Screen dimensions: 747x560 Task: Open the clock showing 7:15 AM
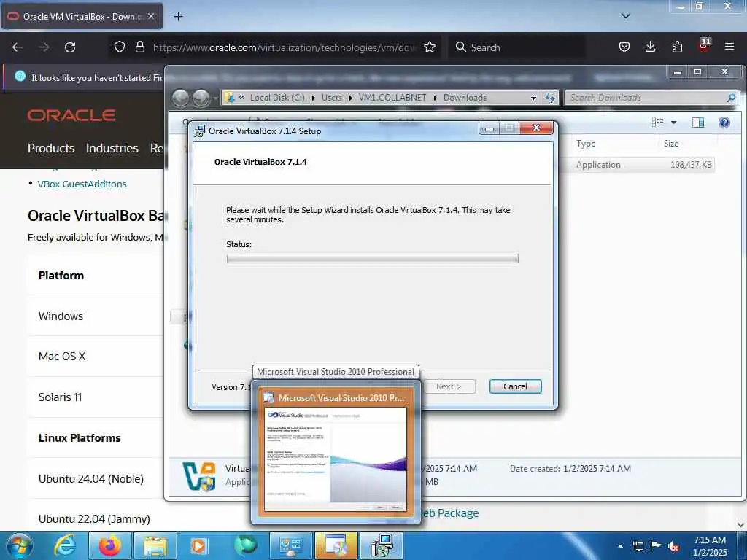[710, 546]
